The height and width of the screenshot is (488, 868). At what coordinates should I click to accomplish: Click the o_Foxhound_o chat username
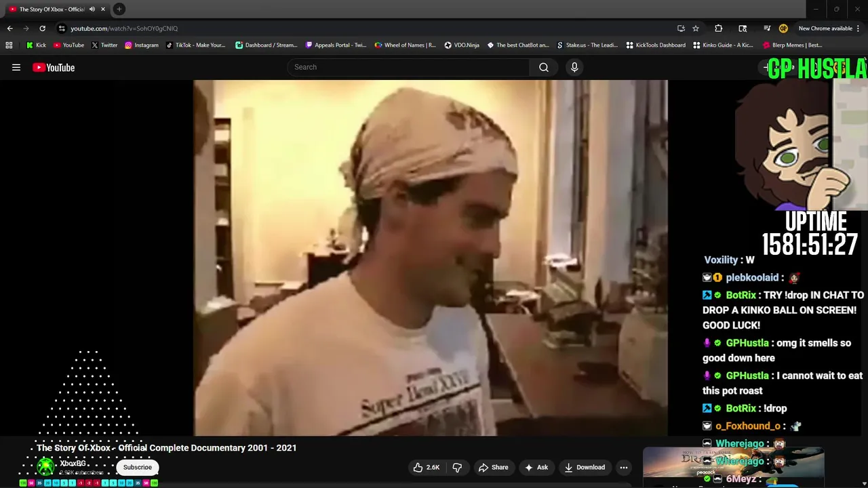point(748,426)
